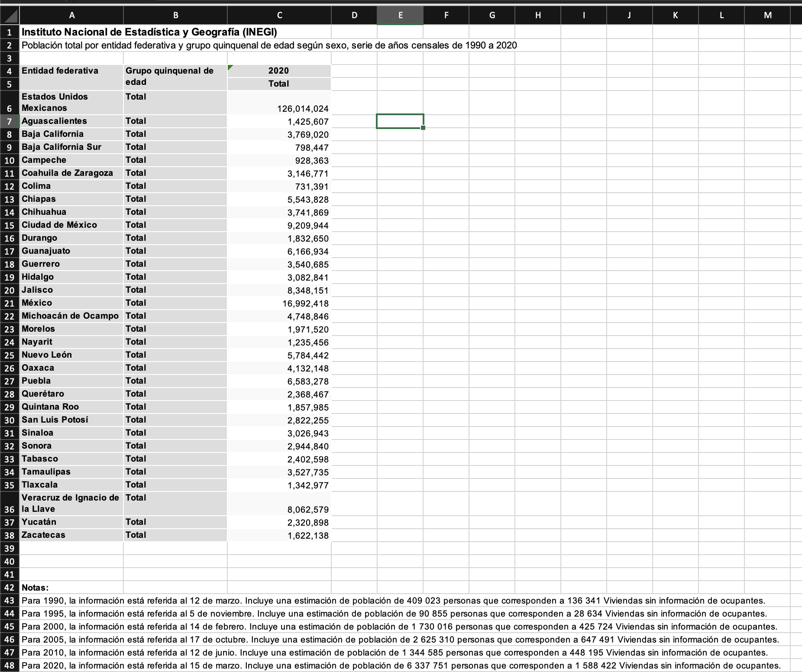
Task: Select column C header
Action: 279,16
